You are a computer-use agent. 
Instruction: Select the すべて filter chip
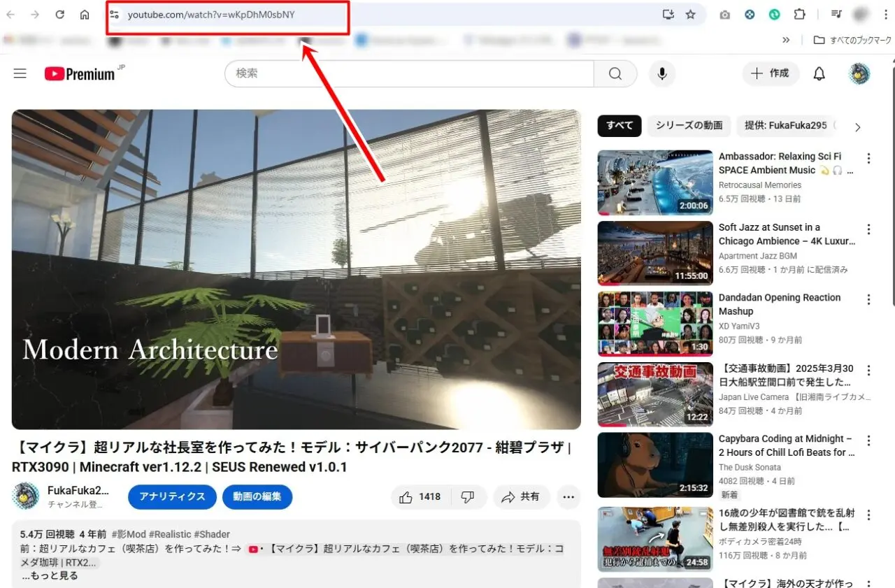pyautogui.click(x=620, y=126)
